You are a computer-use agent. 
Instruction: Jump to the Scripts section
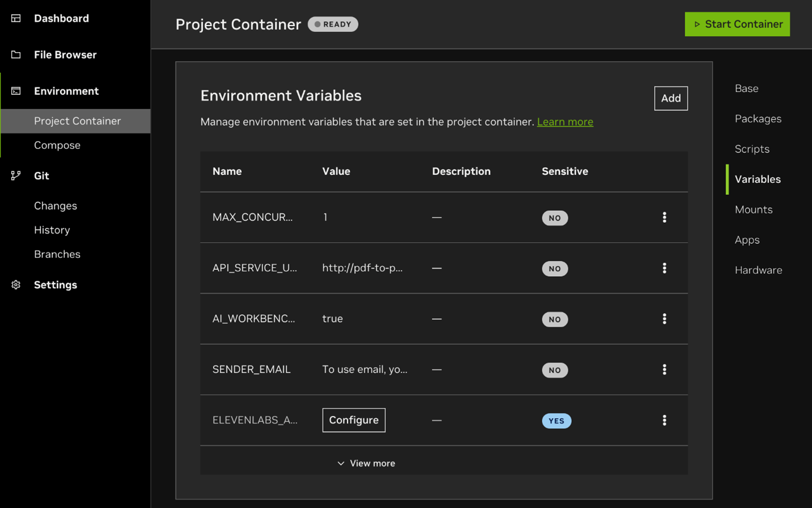coord(752,149)
